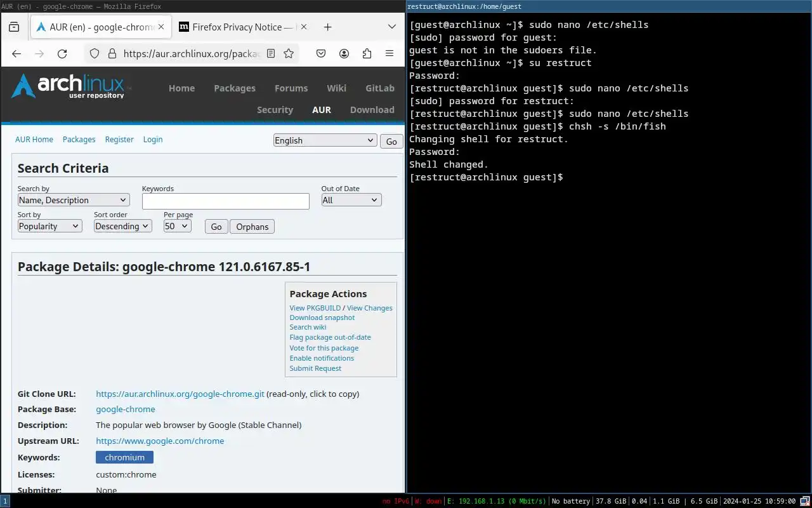Screen dimensions: 812x508
Task: Expand Sort order Descending dropdown
Action: coord(123,226)
